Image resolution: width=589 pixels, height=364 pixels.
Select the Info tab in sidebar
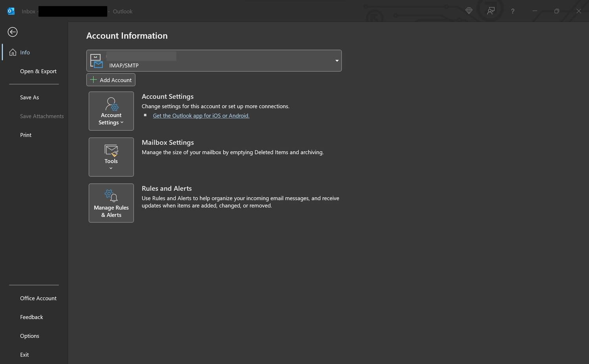(x=25, y=52)
